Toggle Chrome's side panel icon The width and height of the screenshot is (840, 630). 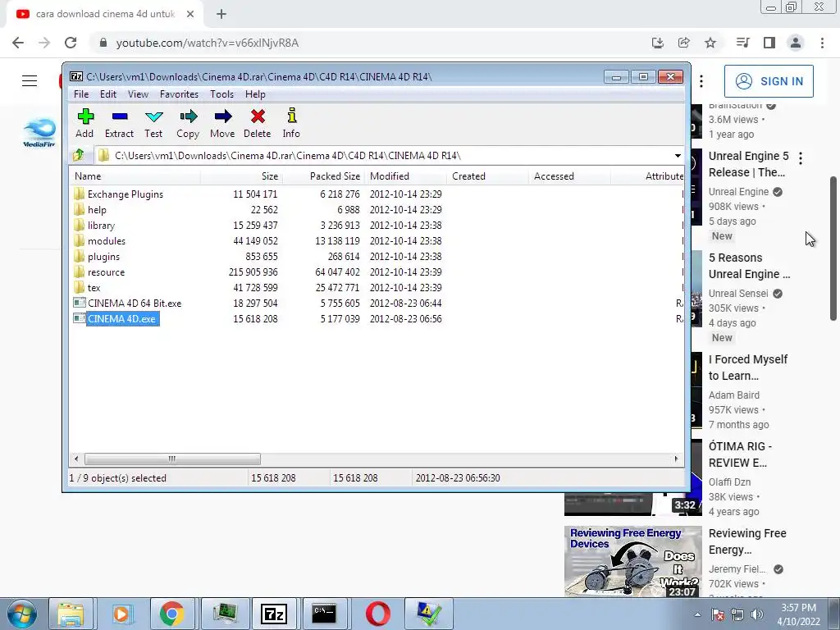(769, 43)
